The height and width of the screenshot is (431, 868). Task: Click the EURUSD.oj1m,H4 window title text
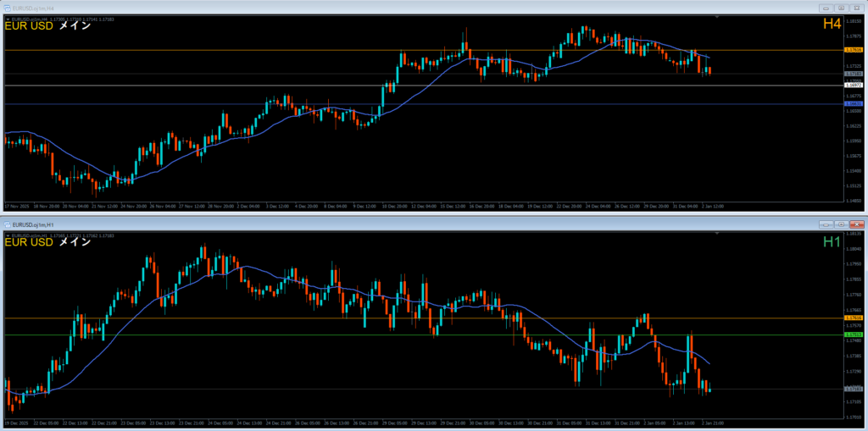(33, 8)
